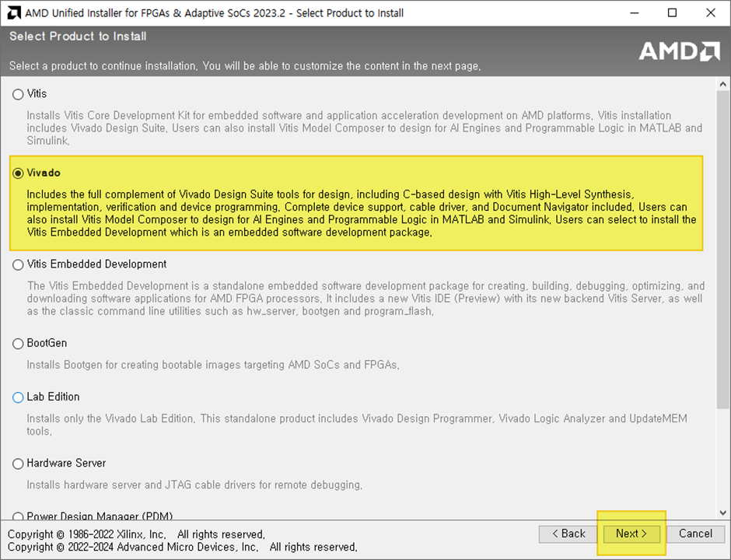Click the Vitis Embedded Development description
This screenshot has height=560, width=731.
pyautogui.click(x=366, y=299)
